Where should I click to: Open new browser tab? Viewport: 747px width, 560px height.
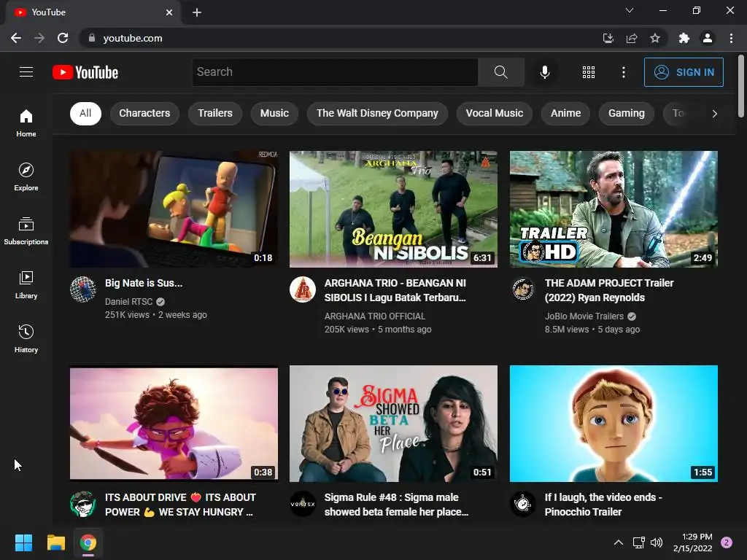pyautogui.click(x=197, y=12)
